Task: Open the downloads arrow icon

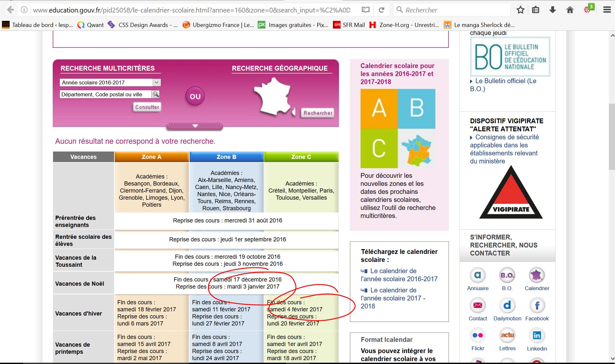Action: click(553, 10)
